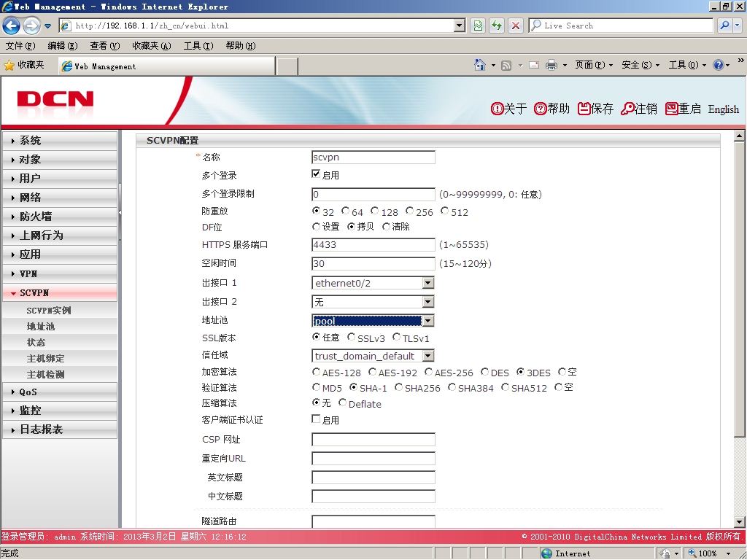The image size is (747, 560).
Task: Open address bar history dropdown
Action: tap(460, 26)
